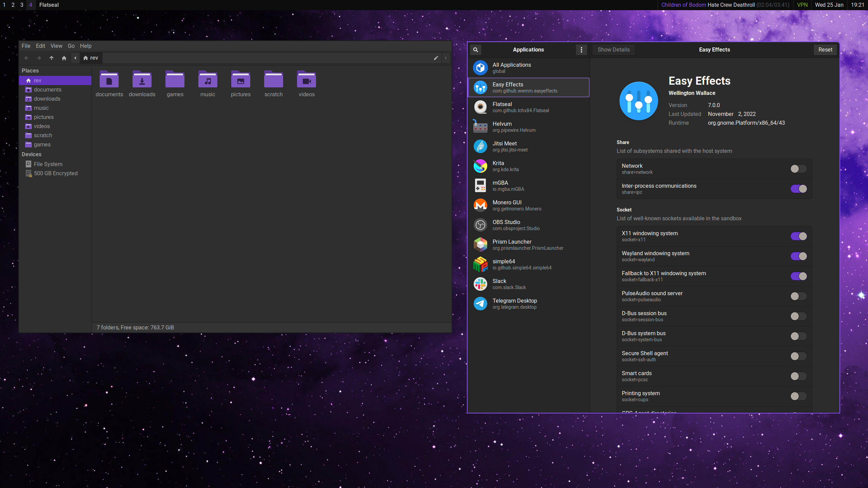Go back in file manager
Screen dimensions: 868x488
coord(26,58)
